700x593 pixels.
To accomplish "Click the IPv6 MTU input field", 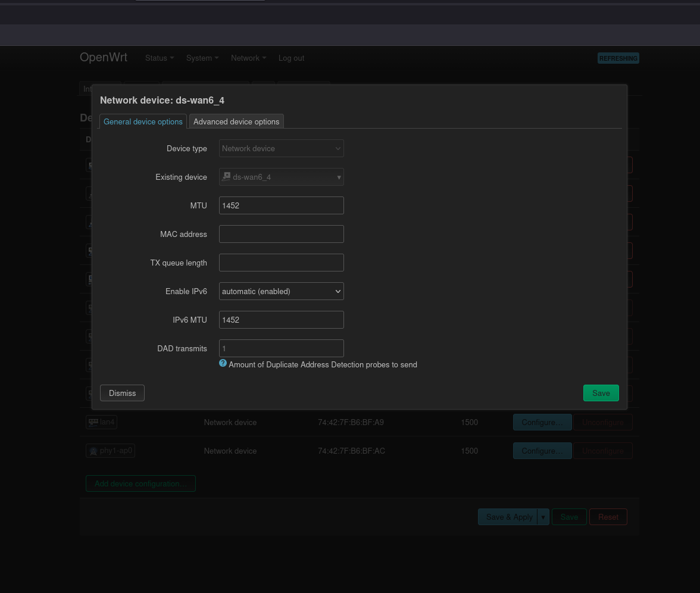I will [x=281, y=320].
